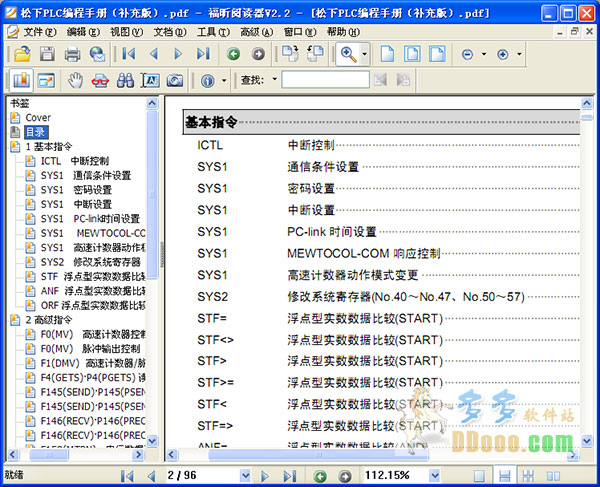Select the Snapshot camera tool

(x=175, y=80)
